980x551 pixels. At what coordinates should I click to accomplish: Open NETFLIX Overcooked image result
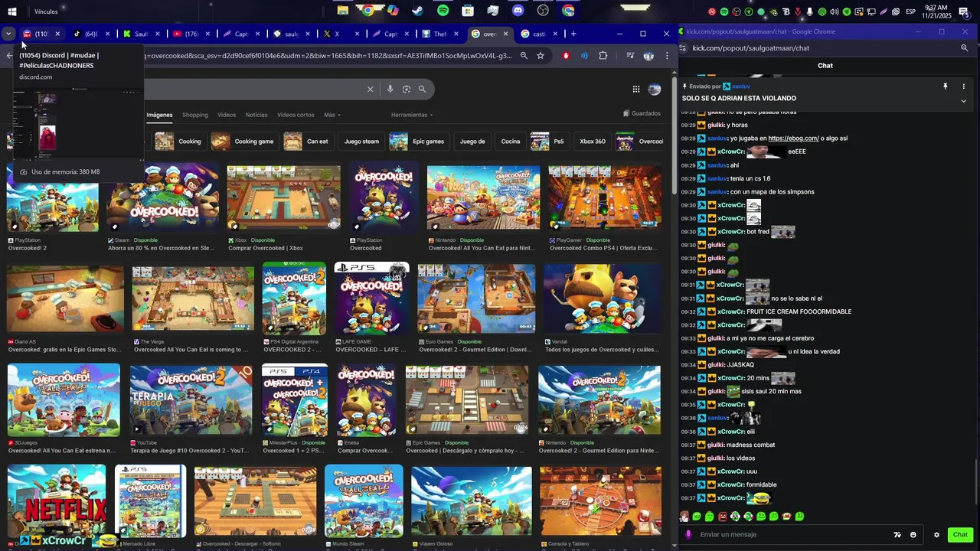[x=57, y=501]
